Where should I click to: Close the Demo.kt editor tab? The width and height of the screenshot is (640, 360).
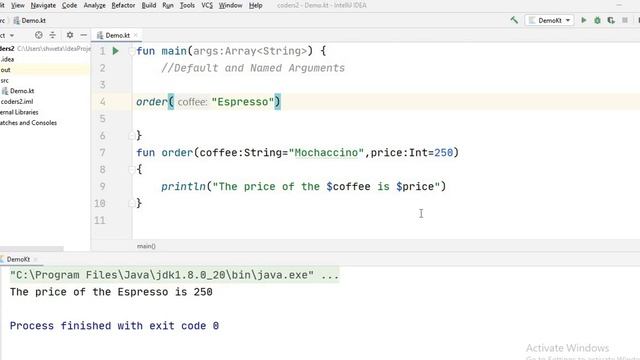click(136, 35)
